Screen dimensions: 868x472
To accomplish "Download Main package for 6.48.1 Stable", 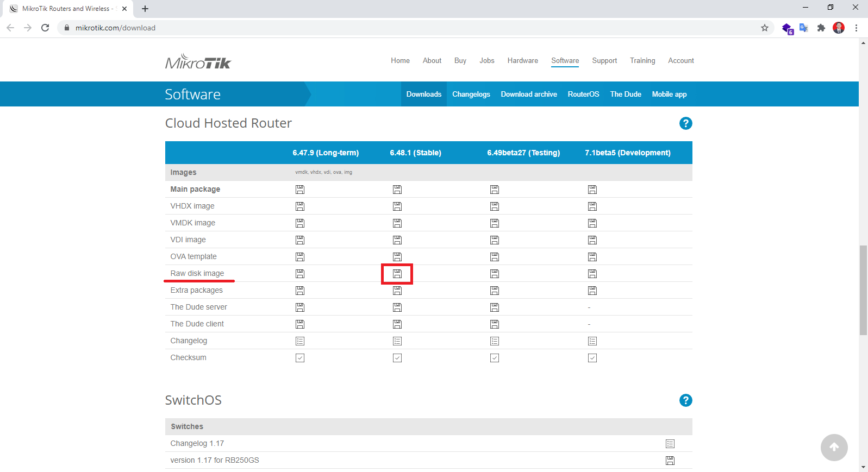I will point(397,190).
